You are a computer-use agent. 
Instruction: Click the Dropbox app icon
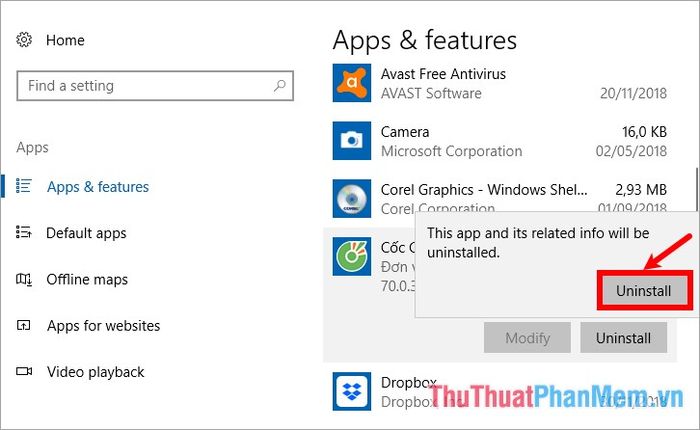[352, 391]
